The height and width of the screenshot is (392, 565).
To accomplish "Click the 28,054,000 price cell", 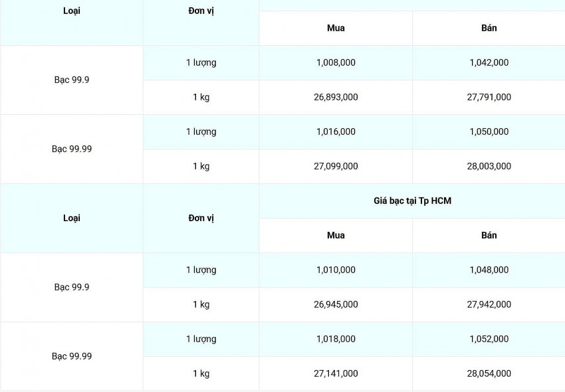I will click(x=489, y=373).
